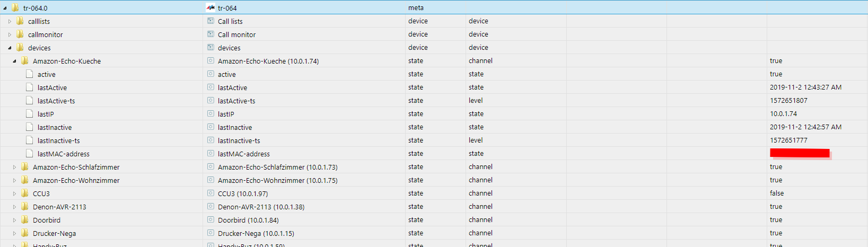Expand the Amazon-Echo-Schlafzimmer node

[14, 167]
